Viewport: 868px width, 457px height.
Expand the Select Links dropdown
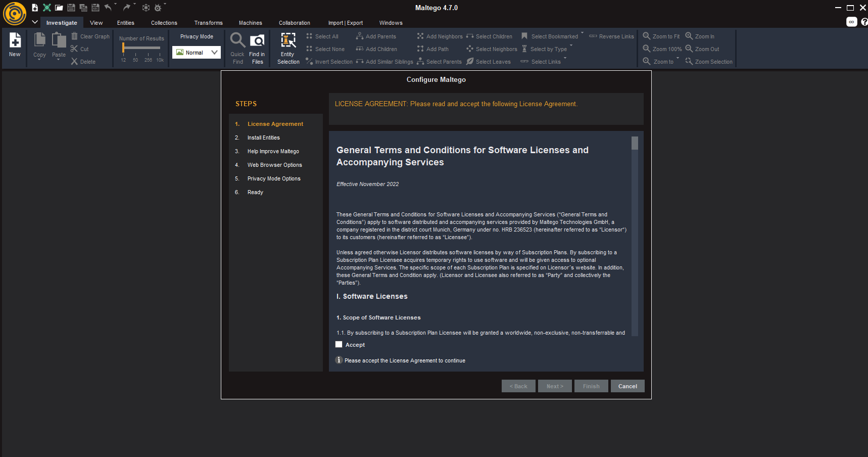pos(565,59)
